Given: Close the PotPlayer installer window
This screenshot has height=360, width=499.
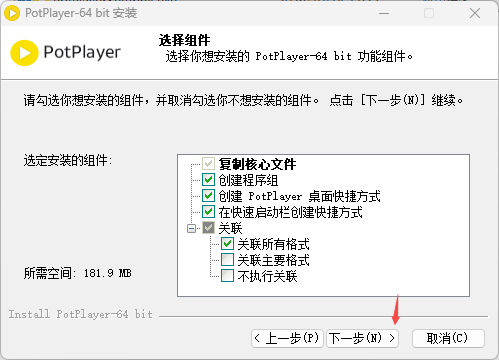Looking at the screenshot, I should click(x=475, y=13).
